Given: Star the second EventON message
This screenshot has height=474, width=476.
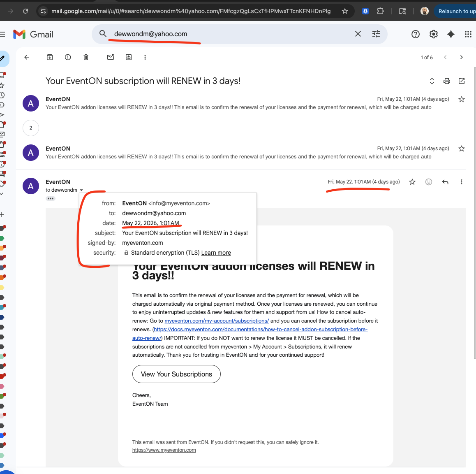Looking at the screenshot, I should coord(462,149).
